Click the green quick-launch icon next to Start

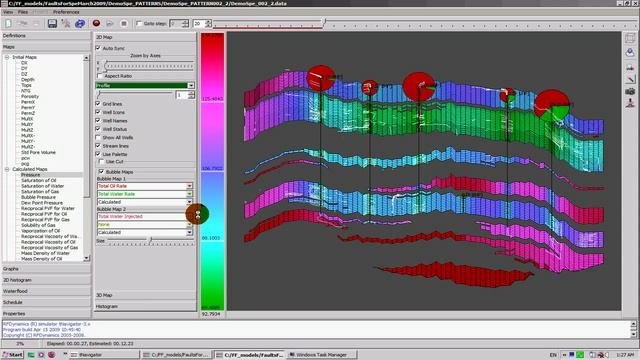pyautogui.click(x=31, y=355)
